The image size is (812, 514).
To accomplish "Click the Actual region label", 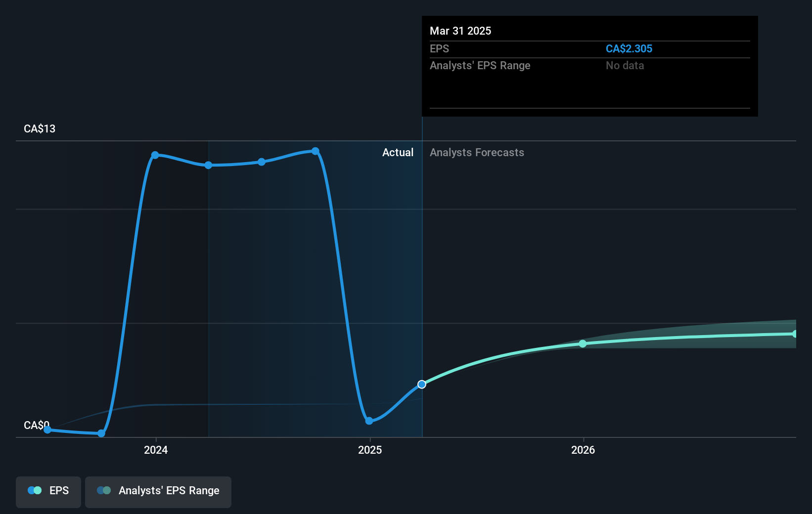I will (x=398, y=152).
